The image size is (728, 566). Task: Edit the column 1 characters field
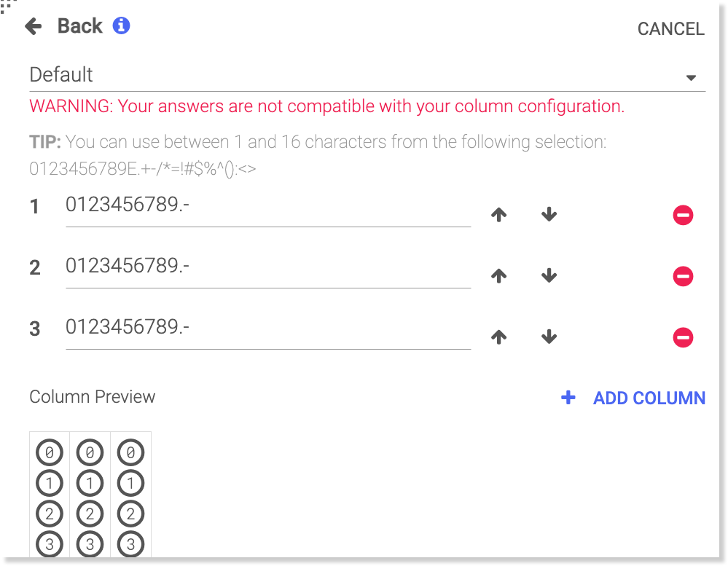(267, 206)
